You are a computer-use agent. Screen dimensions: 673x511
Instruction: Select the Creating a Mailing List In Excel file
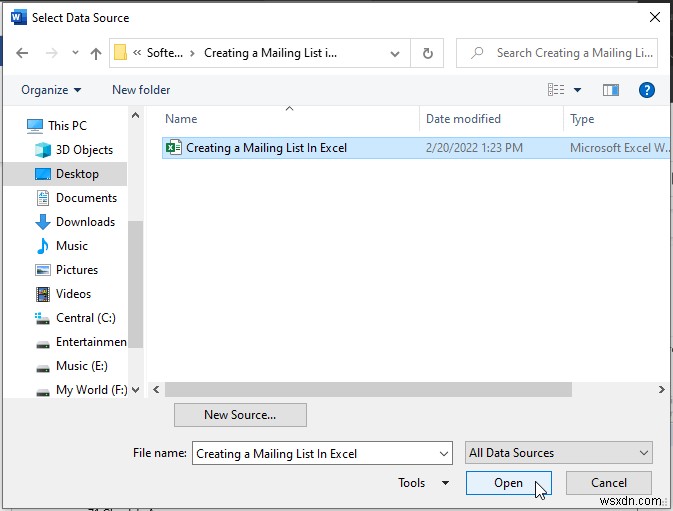(415, 148)
